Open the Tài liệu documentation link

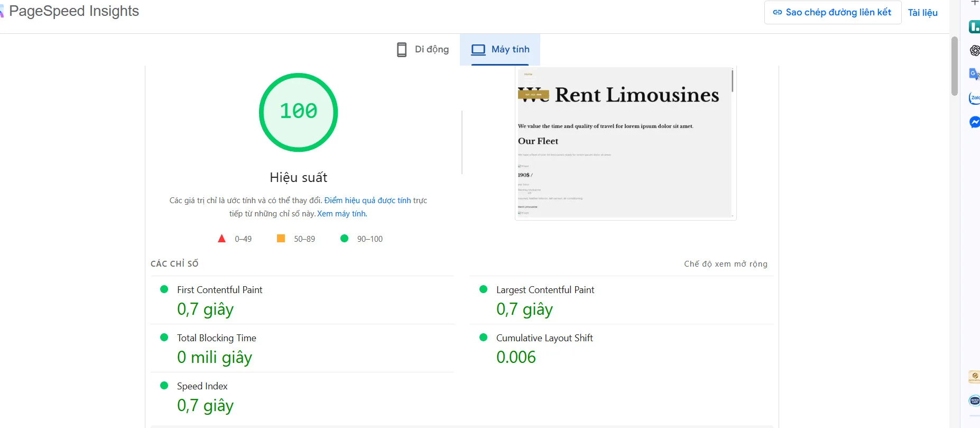922,13
